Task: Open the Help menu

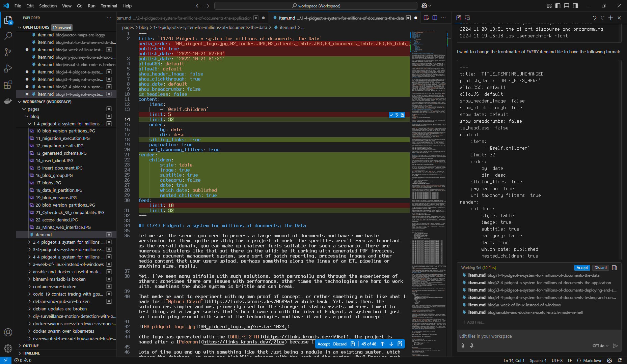Action: click(127, 6)
